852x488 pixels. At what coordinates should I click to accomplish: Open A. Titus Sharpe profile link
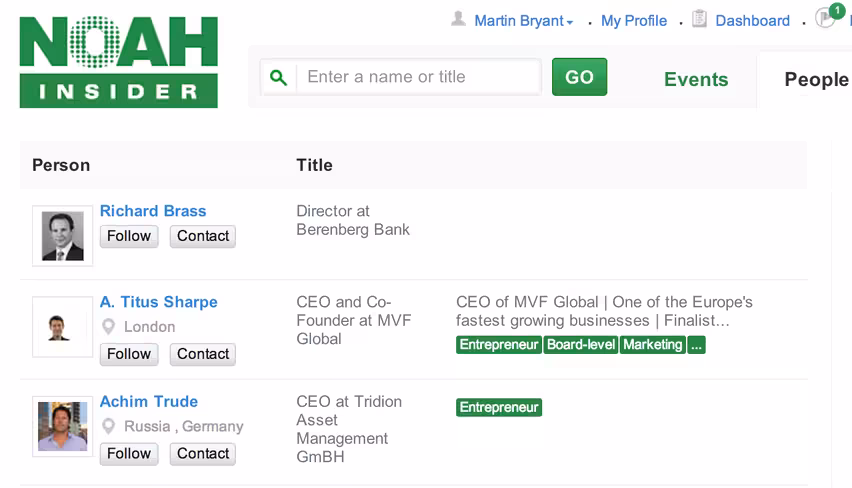point(159,302)
